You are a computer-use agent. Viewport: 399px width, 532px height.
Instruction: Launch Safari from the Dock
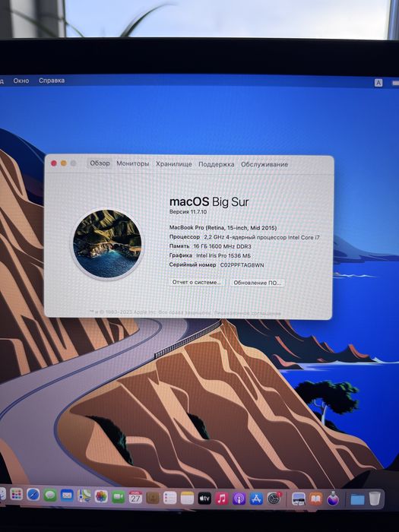(x=33, y=495)
